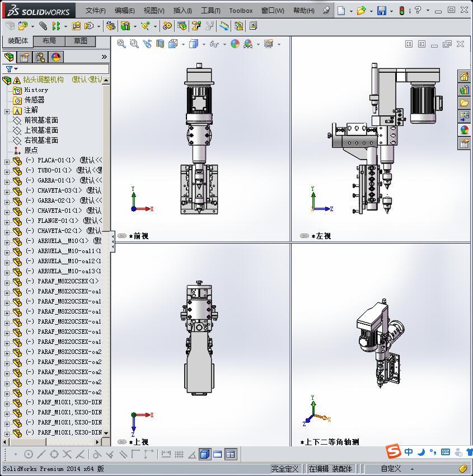473x476 pixels.
Task: Open the New document dropdown arrow
Action: [x=351, y=11]
